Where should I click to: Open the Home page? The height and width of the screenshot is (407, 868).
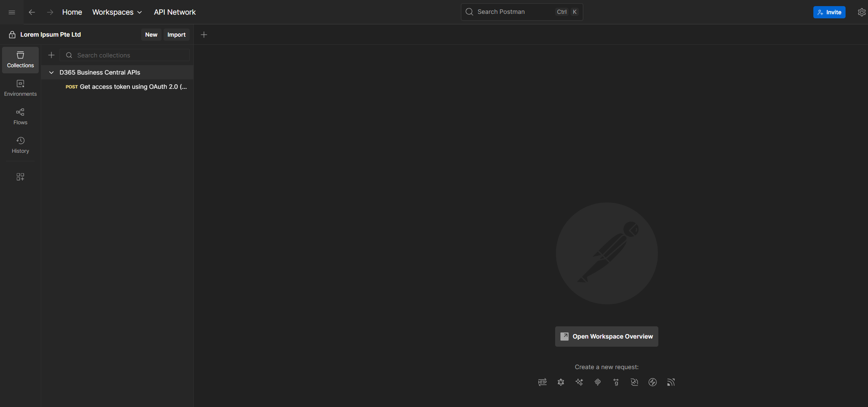[x=72, y=12]
